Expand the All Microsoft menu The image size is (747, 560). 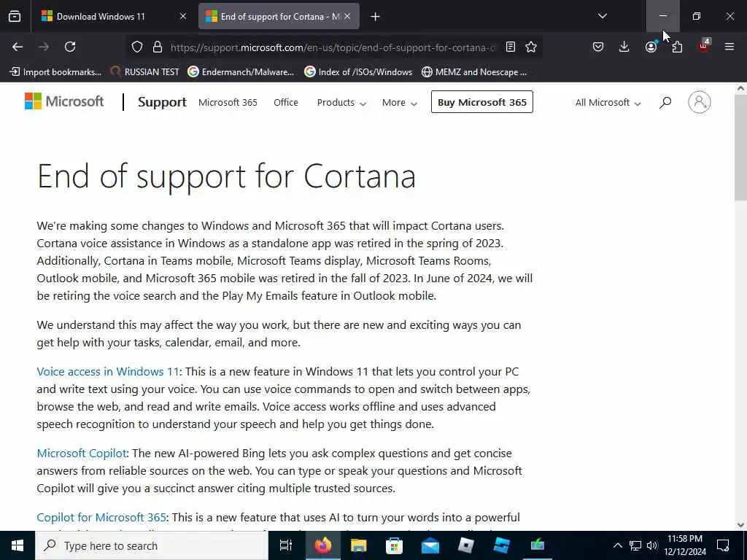tap(608, 102)
